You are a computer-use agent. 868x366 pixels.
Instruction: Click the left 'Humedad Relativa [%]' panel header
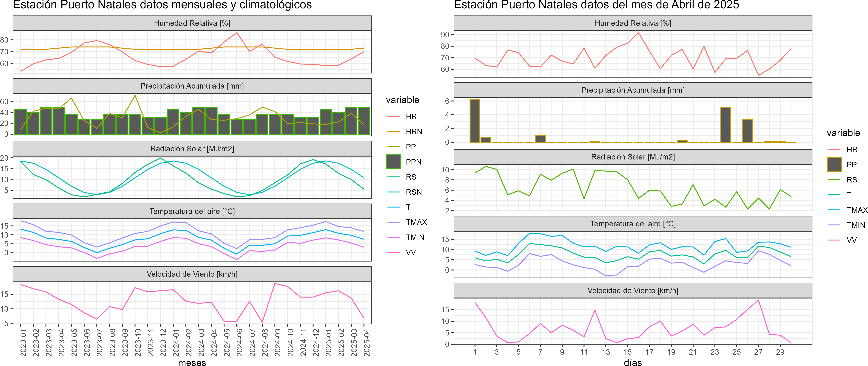(x=192, y=23)
